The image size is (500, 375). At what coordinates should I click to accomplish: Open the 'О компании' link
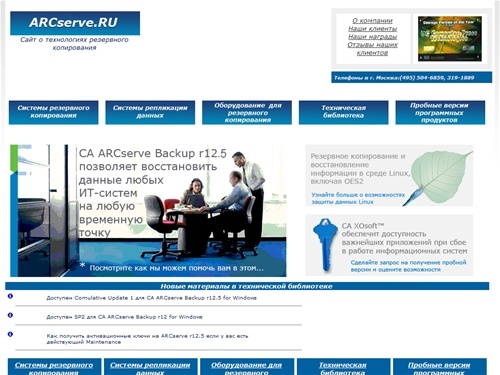[373, 21]
